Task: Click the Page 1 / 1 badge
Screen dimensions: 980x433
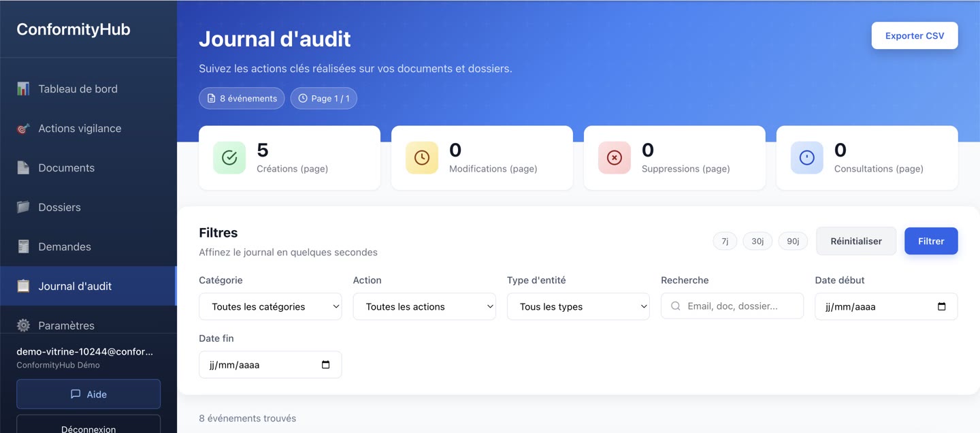Action: (324, 99)
